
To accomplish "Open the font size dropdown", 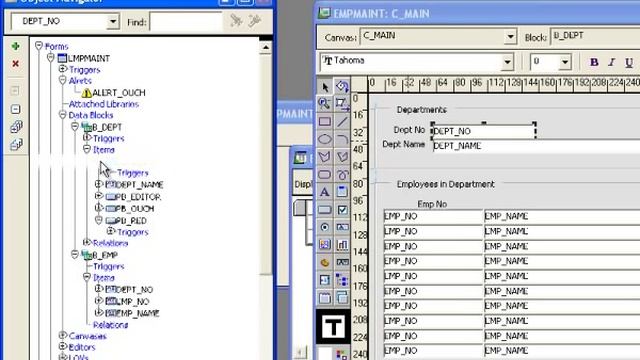I will point(565,62).
